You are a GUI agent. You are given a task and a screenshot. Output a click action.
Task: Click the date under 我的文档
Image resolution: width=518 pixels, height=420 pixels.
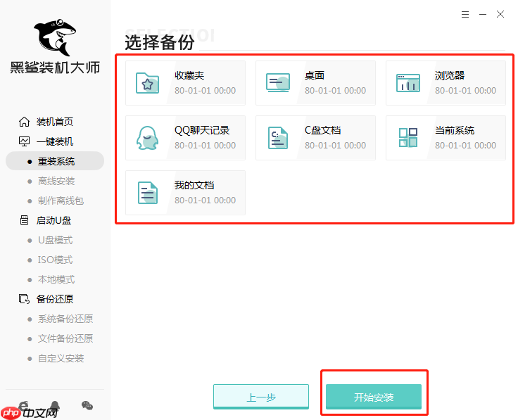click(x=205, y=200)
